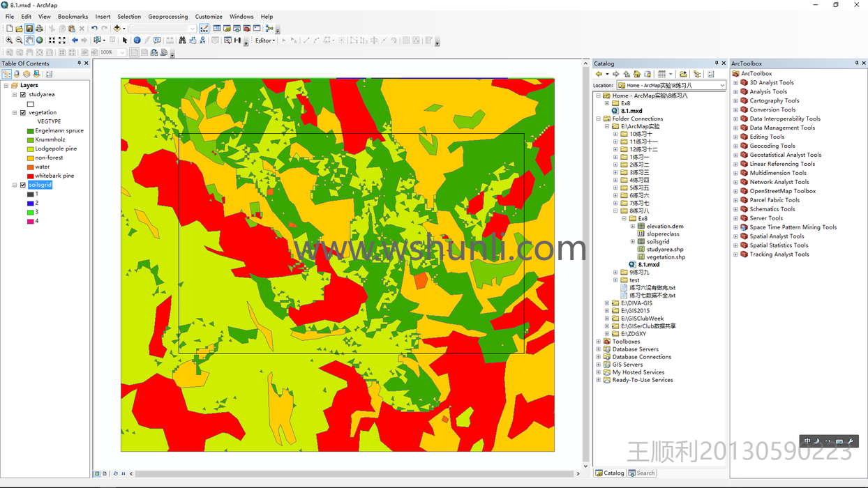Select the Zoom In magnifier tool
Viewport: 868px width, 488px height.
(9, 40)
